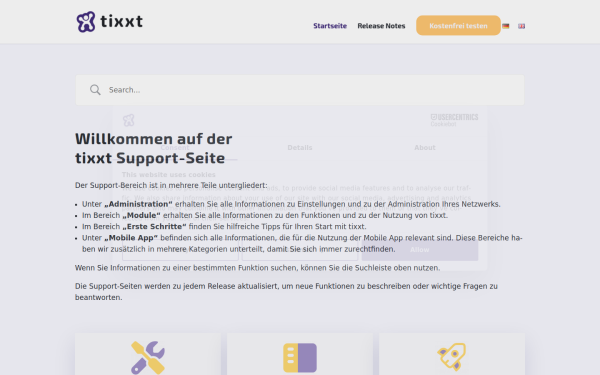Click the Usercentrics Cookiebot logo
Image resolution: width=600 pixels, height=375 pixels.
[454, 120]
